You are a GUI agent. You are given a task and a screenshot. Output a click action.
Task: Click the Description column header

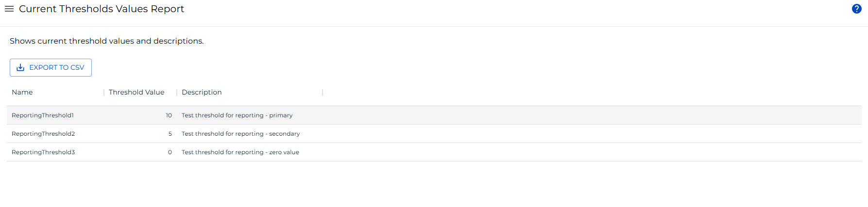point(202,92)
